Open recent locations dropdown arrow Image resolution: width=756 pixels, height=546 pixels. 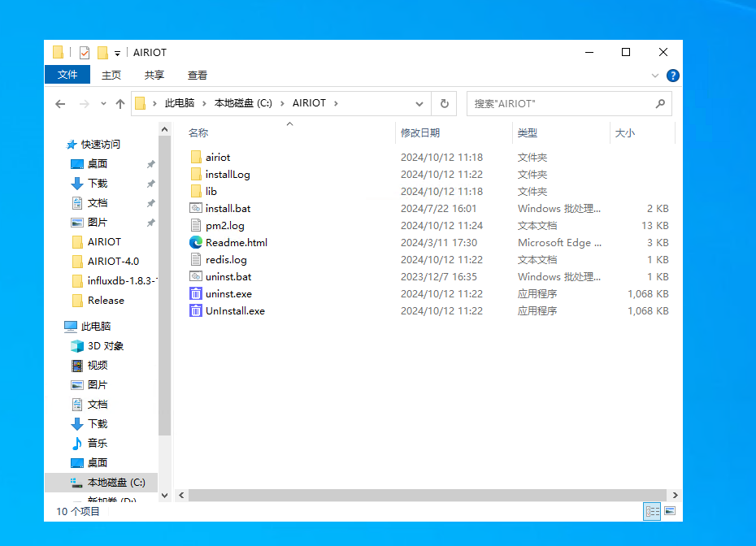(x=103, y=104)
